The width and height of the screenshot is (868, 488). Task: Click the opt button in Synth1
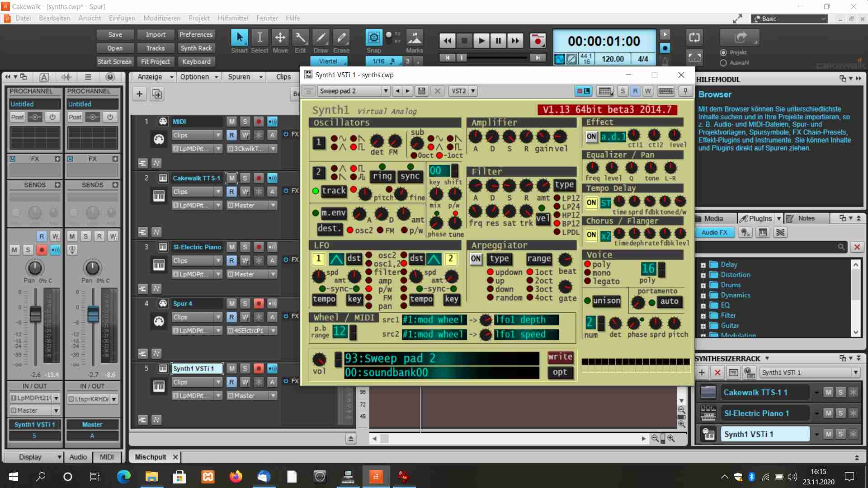(560, 372)
